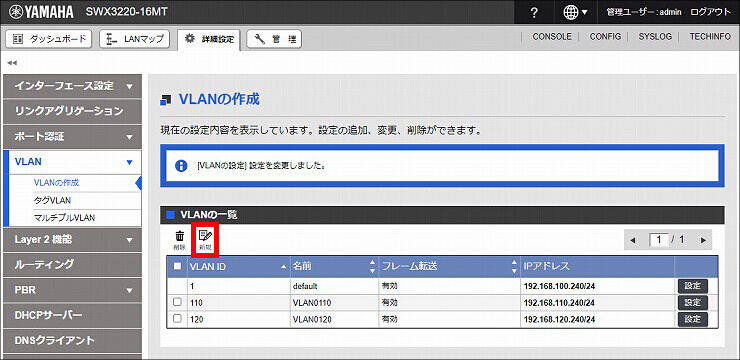The width and height of the screenshot is (740, 360).
Task: Click the name cell 'default'
Action: point(306,286)
